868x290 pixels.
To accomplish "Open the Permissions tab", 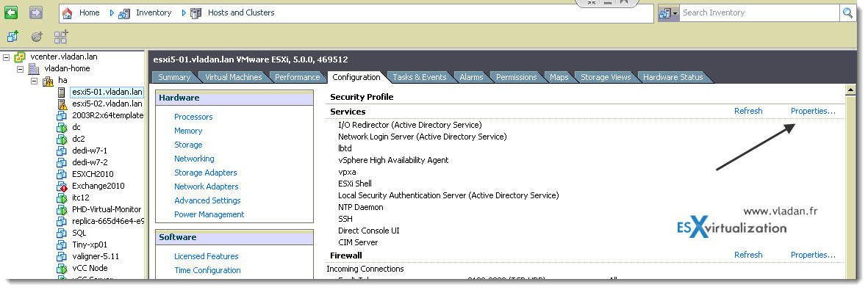I will (516, 78).
